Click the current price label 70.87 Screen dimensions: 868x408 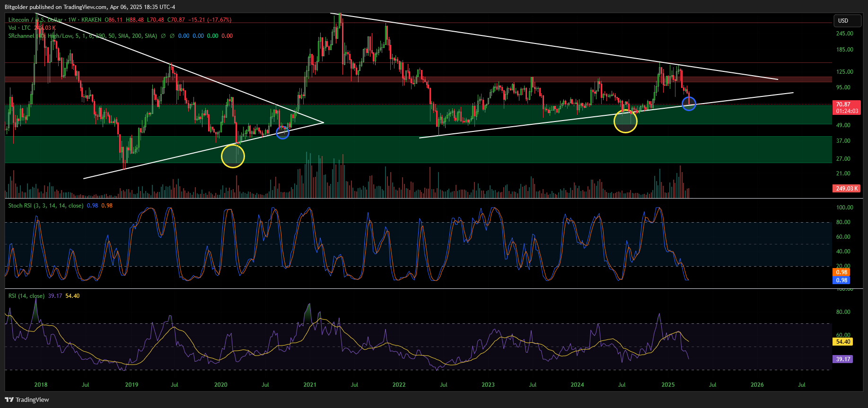[846, 104]
